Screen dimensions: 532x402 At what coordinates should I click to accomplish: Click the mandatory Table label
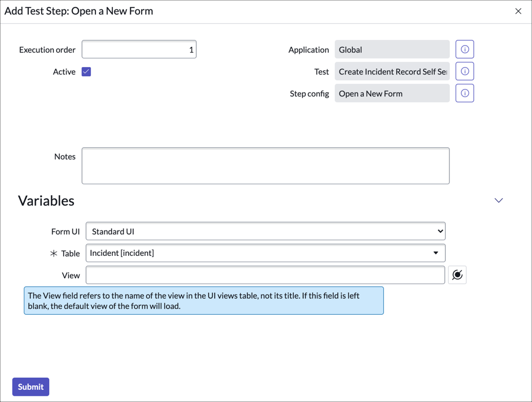[65, 254]
